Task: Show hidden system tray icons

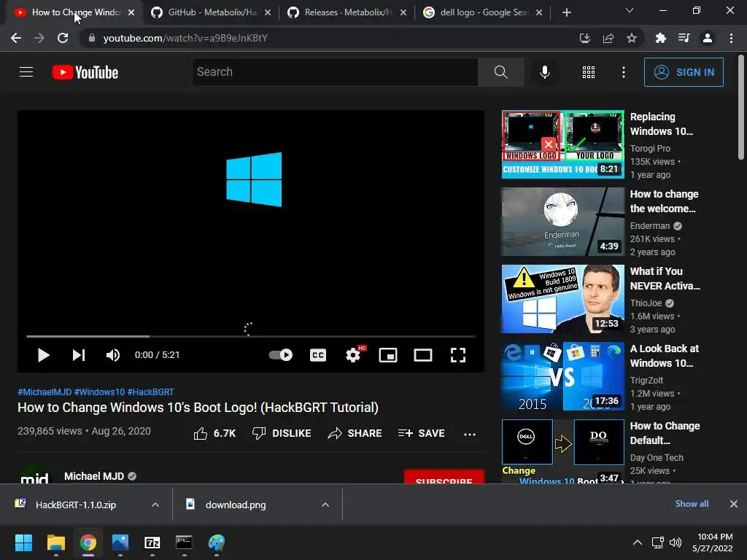Action: [637, 542]
